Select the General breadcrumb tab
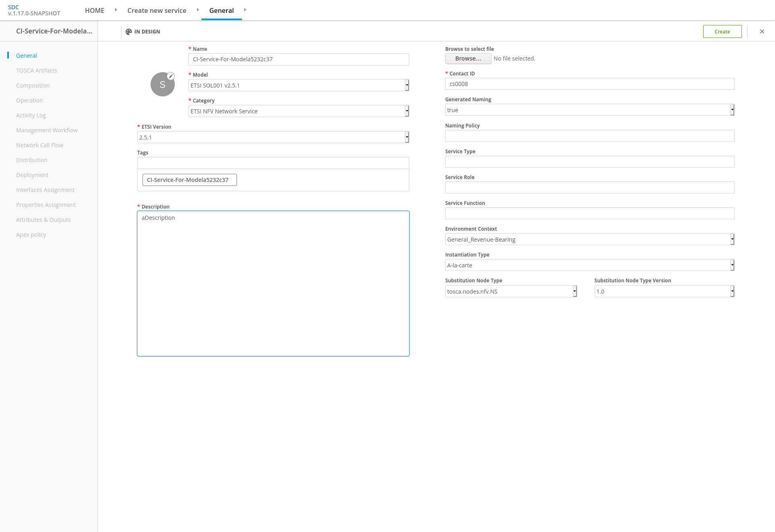The image size is (775, 532). point(221,10)
